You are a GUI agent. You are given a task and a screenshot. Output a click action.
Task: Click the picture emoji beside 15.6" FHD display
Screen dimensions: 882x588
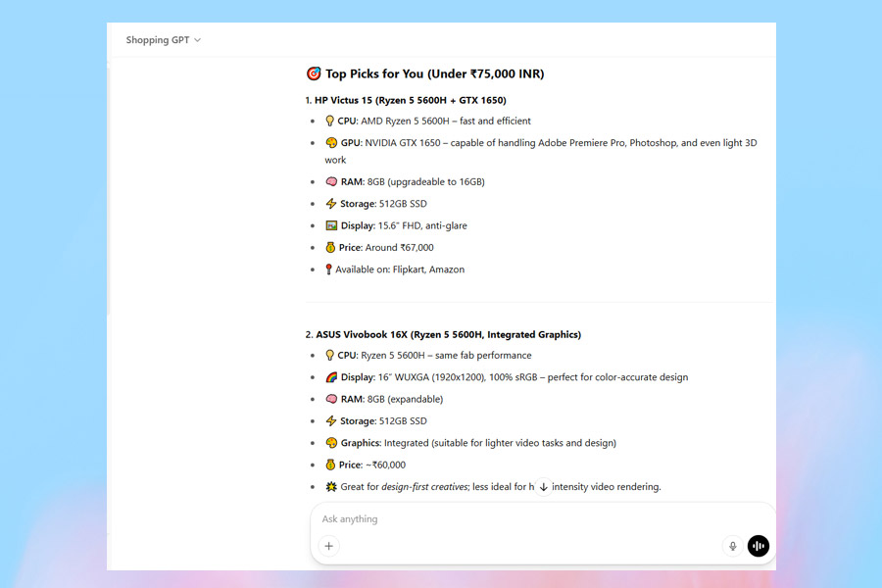point(331,226)
